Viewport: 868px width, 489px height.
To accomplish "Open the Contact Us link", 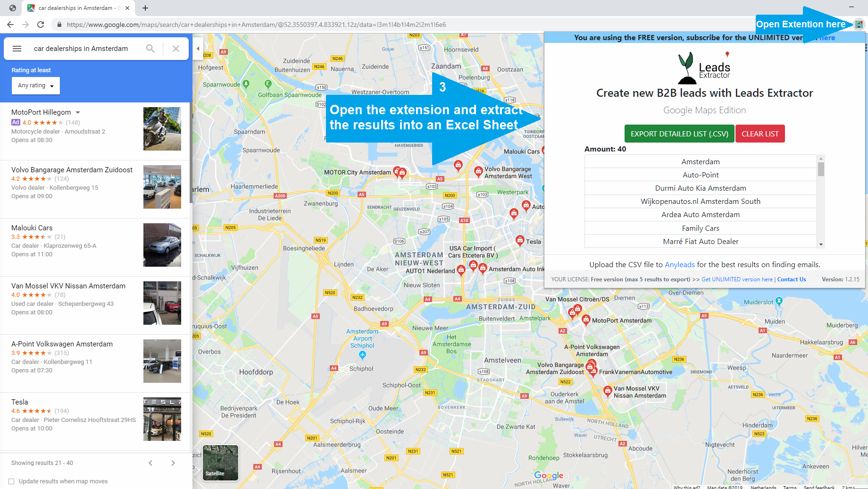I will (792, 279).
